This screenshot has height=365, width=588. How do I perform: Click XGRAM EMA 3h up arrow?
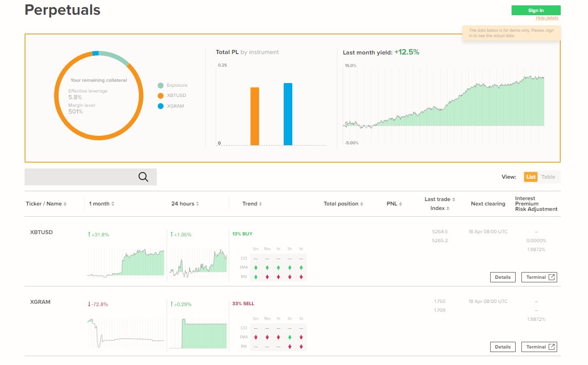point(290,337)
